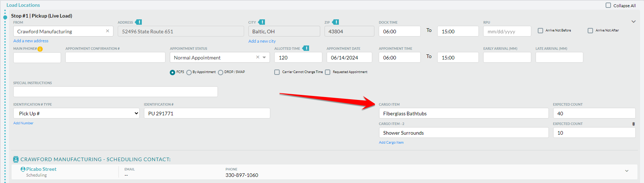The width and height of the screenshot is (644, 183).
Task: Expand the Picabo Street contact row
Action: [x=627, y=171]
